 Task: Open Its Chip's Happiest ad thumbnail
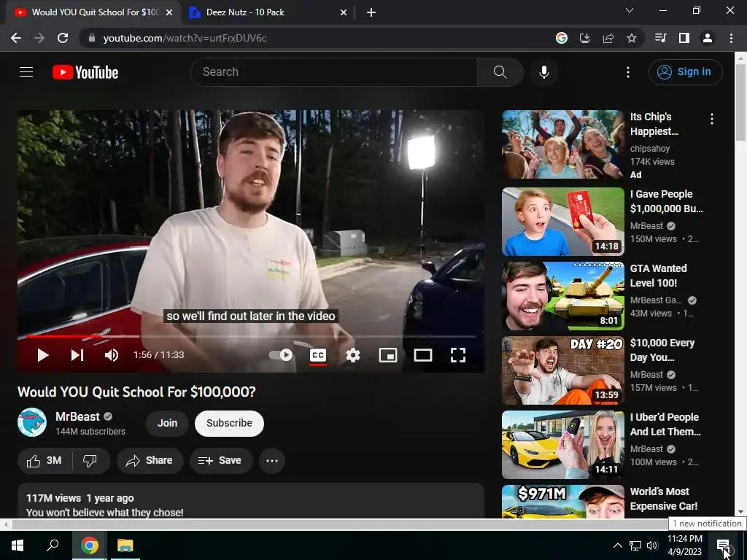click(x=562, y=144)
